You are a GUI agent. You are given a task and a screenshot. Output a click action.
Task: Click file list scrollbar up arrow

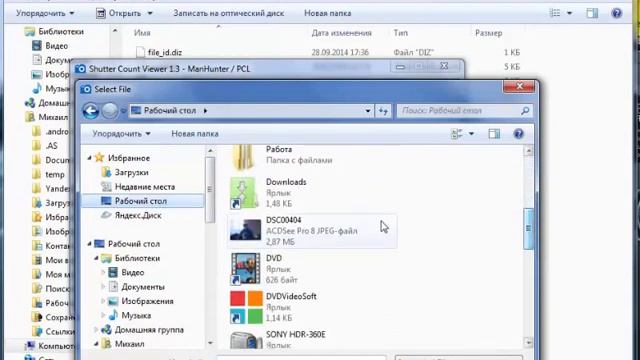(529, 151)
